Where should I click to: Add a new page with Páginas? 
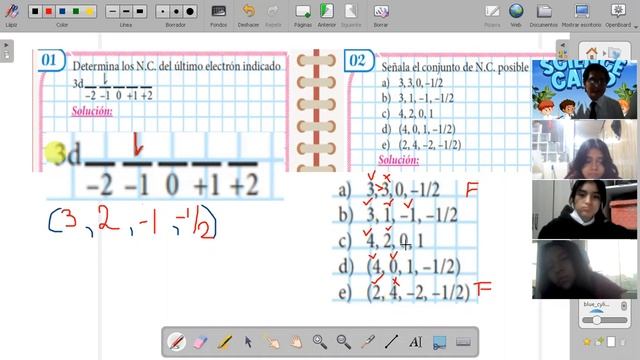(x=303, y=15)
